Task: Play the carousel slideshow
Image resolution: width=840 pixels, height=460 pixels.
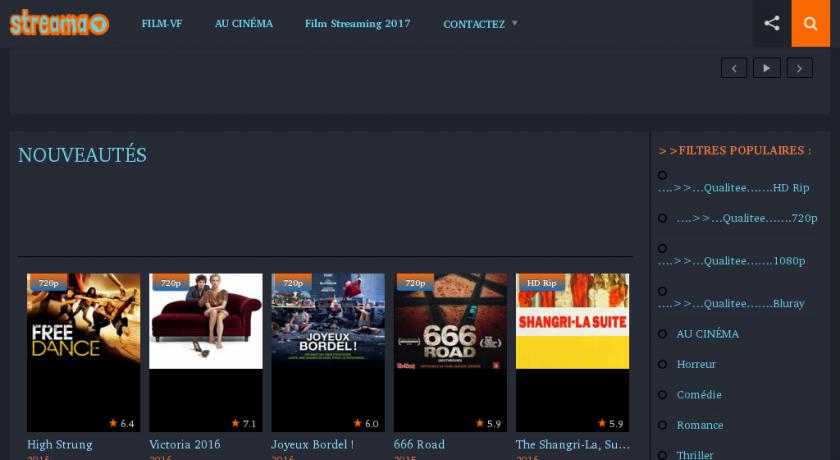Action: (767, 68)
